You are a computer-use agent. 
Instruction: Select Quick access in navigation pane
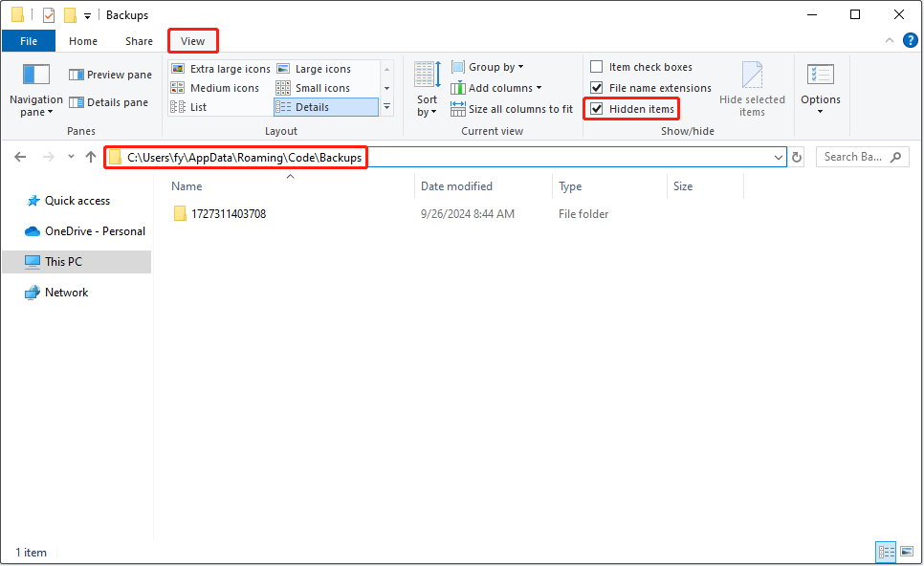pos(77,201)
